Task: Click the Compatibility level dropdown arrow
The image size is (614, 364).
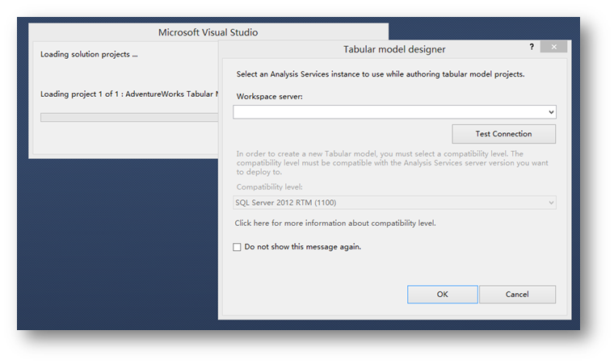Action: (551, 203)
